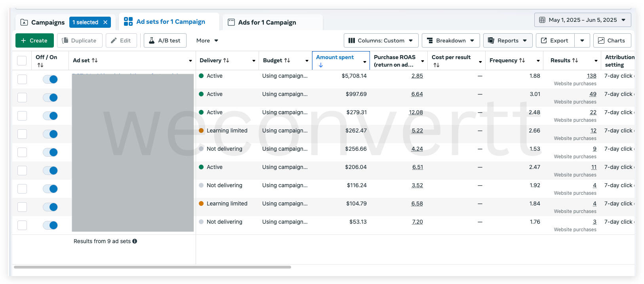The image size is (644, 284).
Task: Click the Export button
Action: point(554,40)
